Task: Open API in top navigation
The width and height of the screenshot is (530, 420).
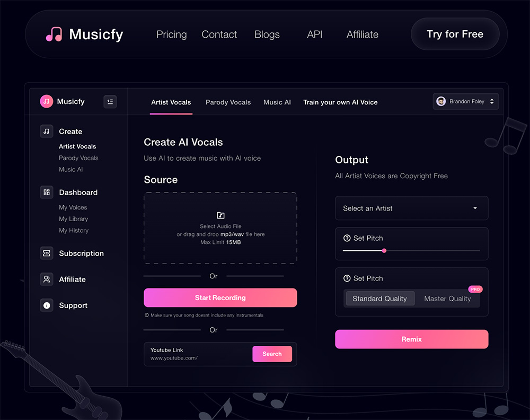Action: click(x=314, y=34)
